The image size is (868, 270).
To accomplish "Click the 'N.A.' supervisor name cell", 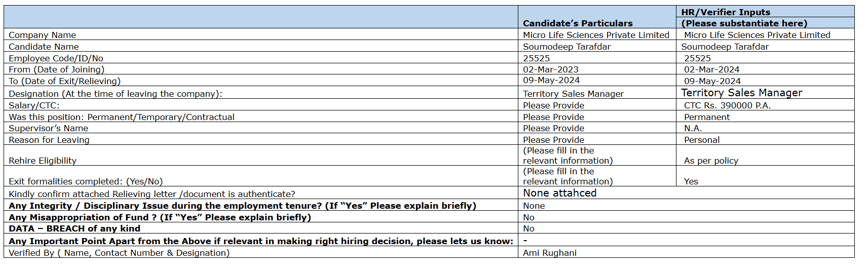I will (693, 128).
